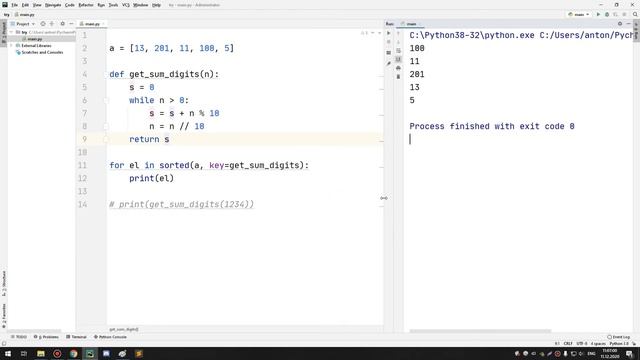Image resolution: width=640 pixels, height=360 pixels.
Task: Toggle the Project side tool window tab
Action: [x=4, y=33]
